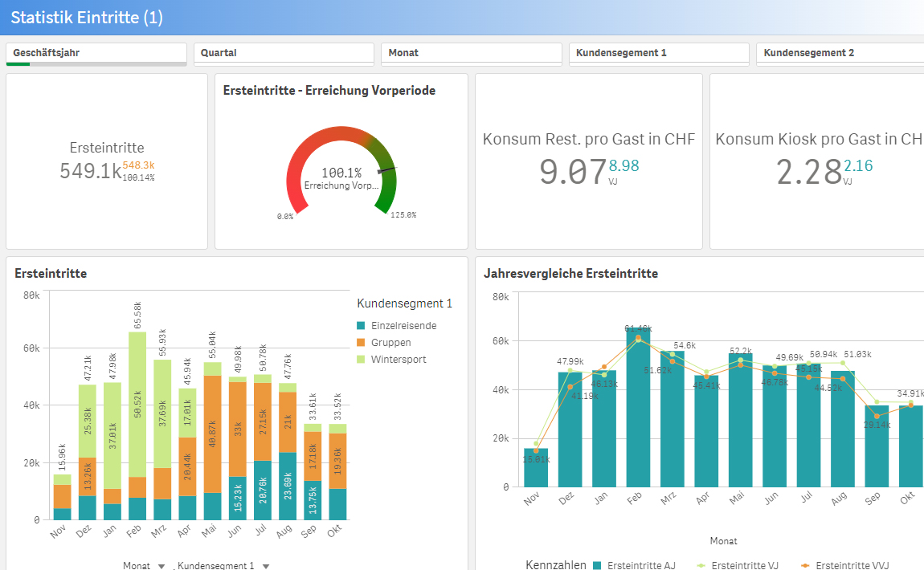Open the Kundensegement 1 filter

[659, 54]
